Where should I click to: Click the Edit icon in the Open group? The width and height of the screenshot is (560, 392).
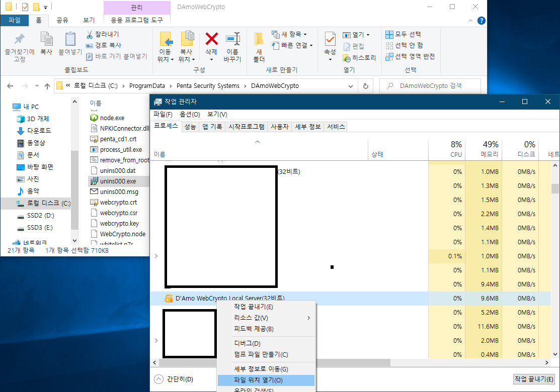pyautogui.click(x=347, y=46)
